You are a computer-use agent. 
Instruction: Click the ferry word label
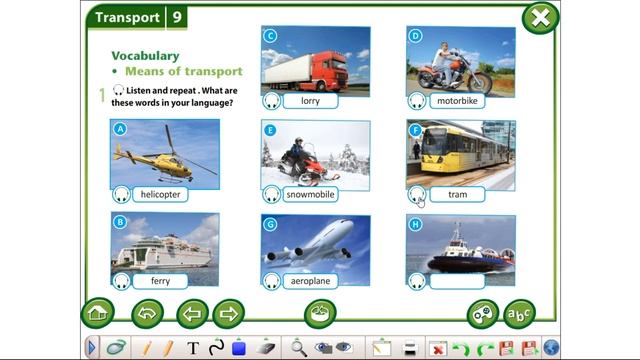point(160,281)
